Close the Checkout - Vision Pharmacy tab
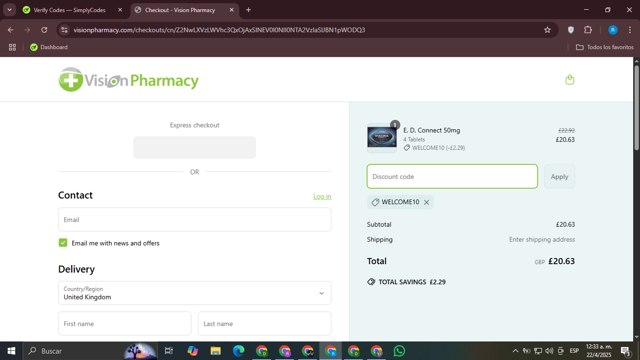 231,10
